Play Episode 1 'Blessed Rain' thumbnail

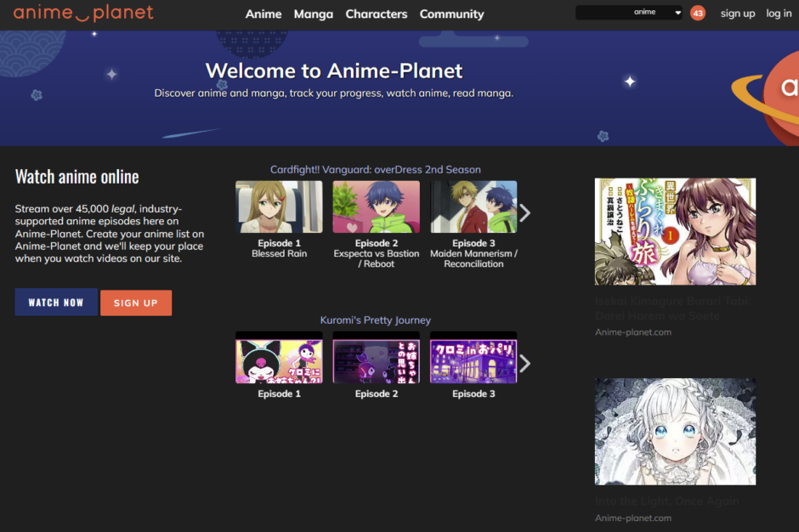tap(279, 206)
